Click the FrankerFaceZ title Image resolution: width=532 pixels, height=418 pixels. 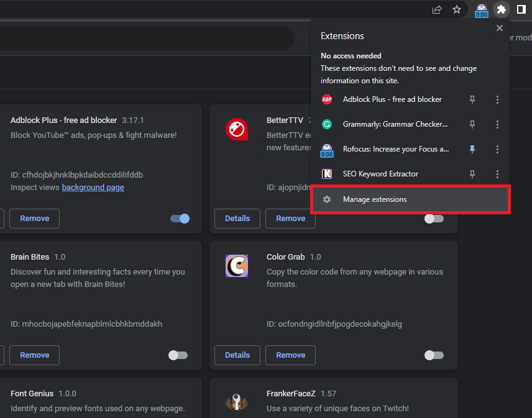click(x=291, y=394)
